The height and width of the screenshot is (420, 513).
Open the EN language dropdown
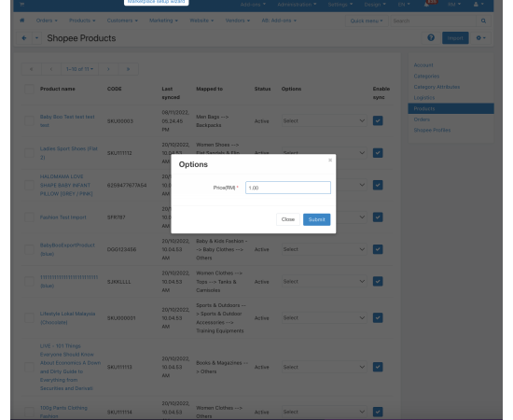point(404,5)
